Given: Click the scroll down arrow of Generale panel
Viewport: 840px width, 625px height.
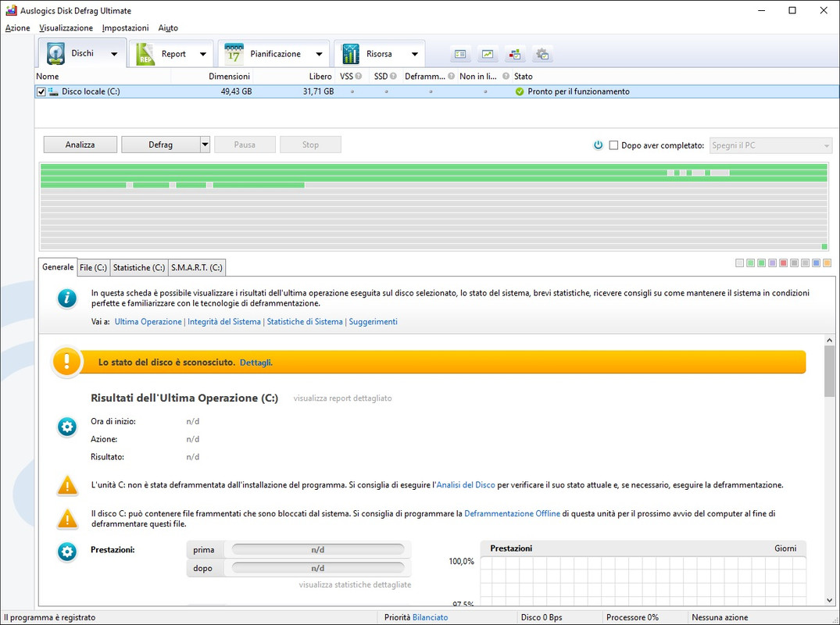Looking at the screenshot, I should click(829, 600).
